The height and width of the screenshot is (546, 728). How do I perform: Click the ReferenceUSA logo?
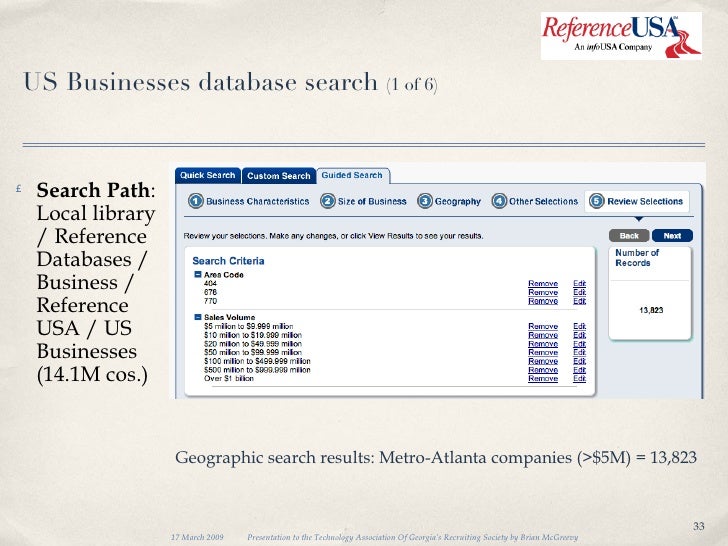[x=621, y=36]
